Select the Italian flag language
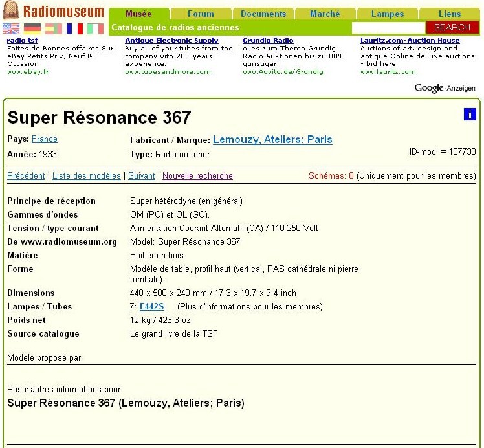 coord(95,28)
